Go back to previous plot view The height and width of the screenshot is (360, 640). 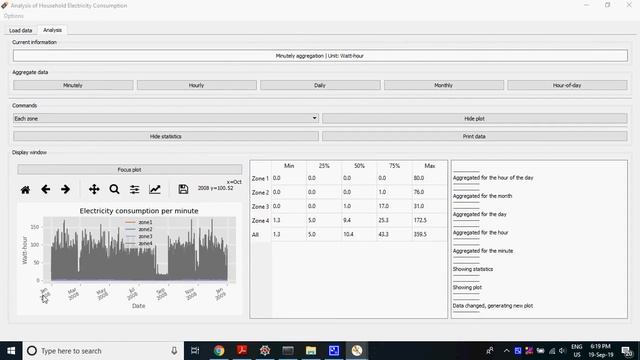tap(45, 189)
